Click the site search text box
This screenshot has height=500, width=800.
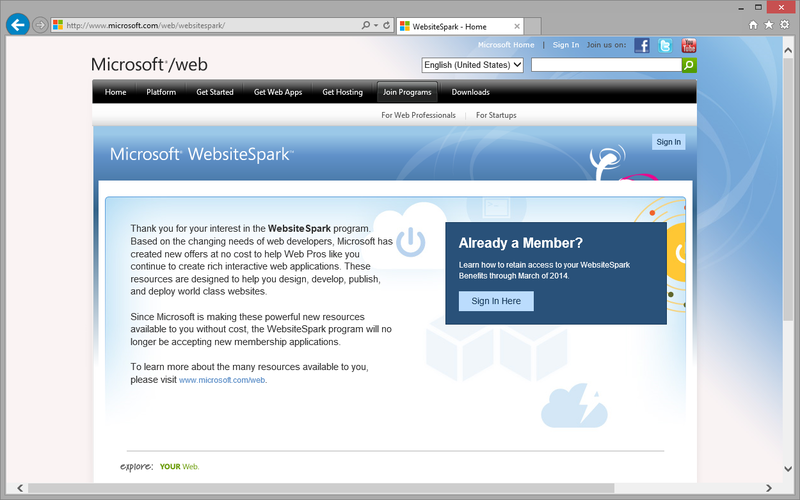point(606,65)
